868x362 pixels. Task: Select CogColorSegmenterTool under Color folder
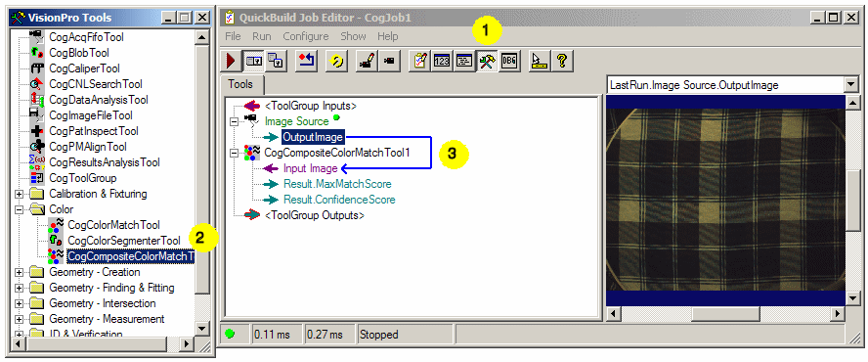coord(124,241)
